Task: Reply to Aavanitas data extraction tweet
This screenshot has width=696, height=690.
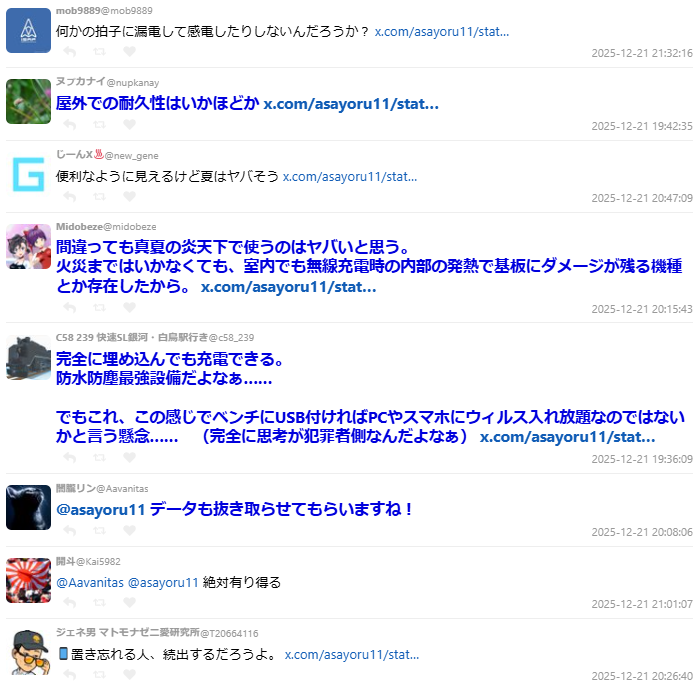Action: [70, 530]
